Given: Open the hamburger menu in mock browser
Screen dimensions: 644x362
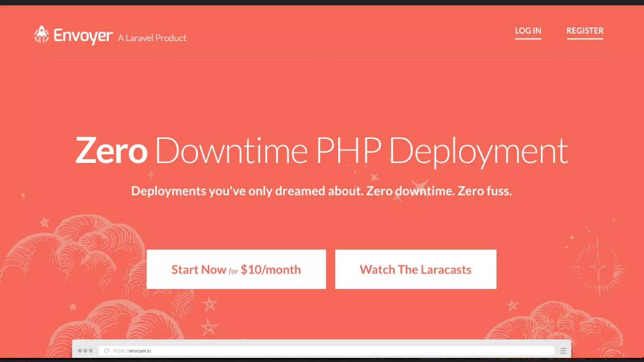Looking at the screenshot, I should (x=563, y=351).
